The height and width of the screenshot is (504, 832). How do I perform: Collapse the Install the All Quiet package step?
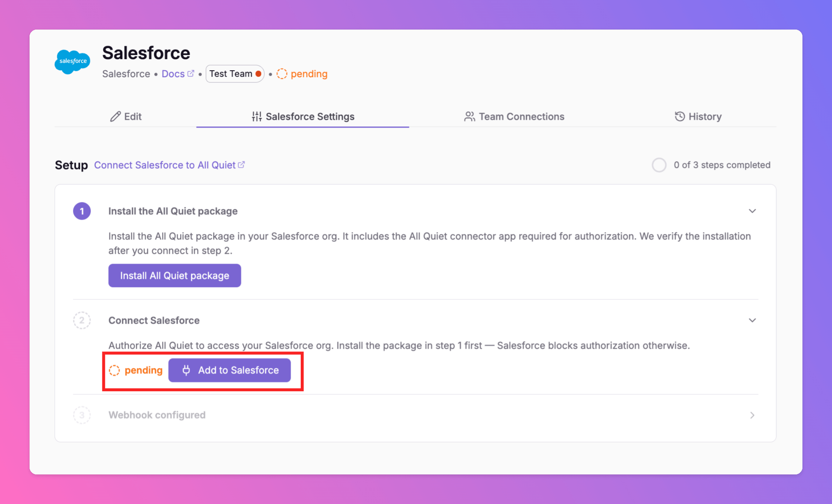tap(752, 211)
